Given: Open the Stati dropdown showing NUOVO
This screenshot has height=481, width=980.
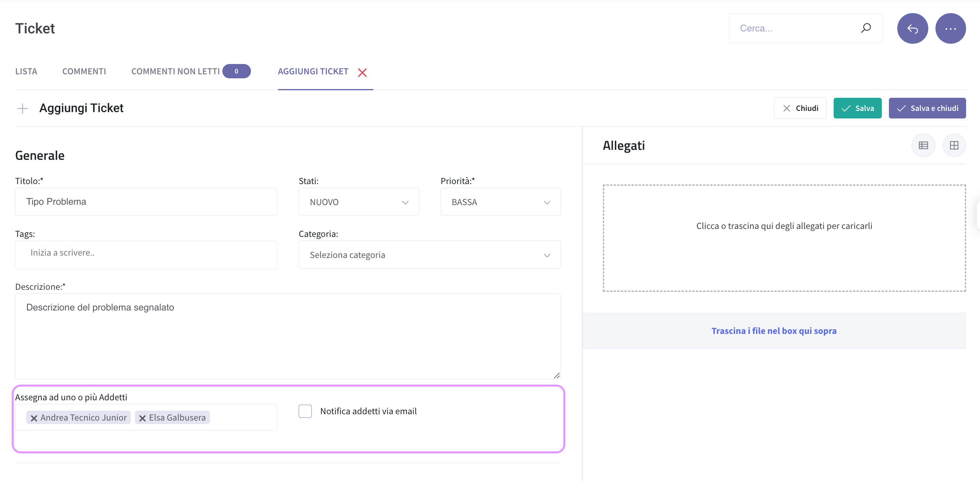Looking at the screenshot, I should (359, 202).
